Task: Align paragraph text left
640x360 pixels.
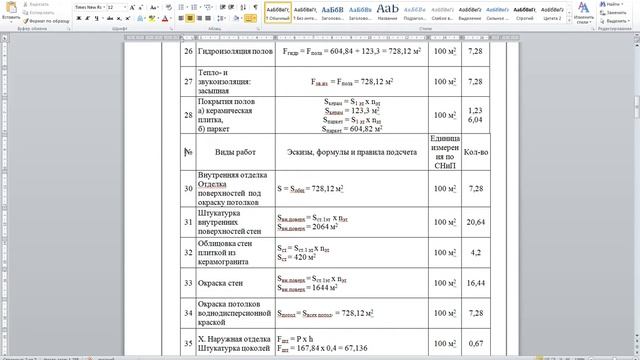Action: [181, 18]
